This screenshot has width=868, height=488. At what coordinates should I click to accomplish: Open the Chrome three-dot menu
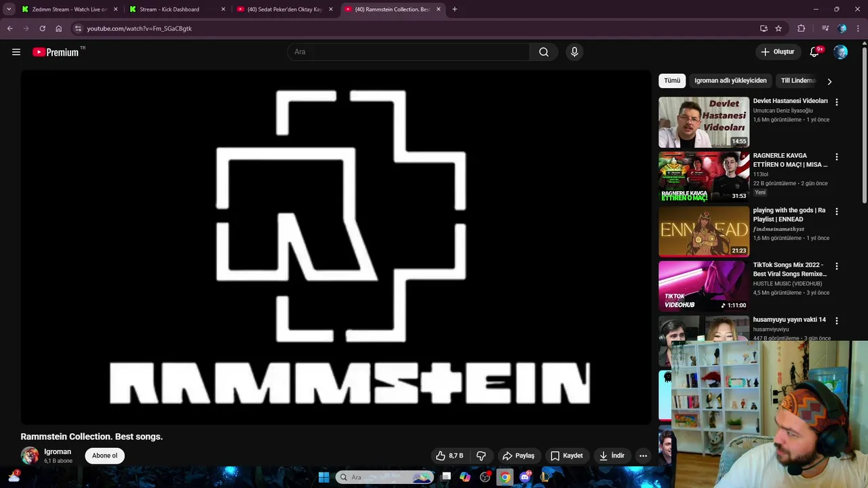pos(859,28)
